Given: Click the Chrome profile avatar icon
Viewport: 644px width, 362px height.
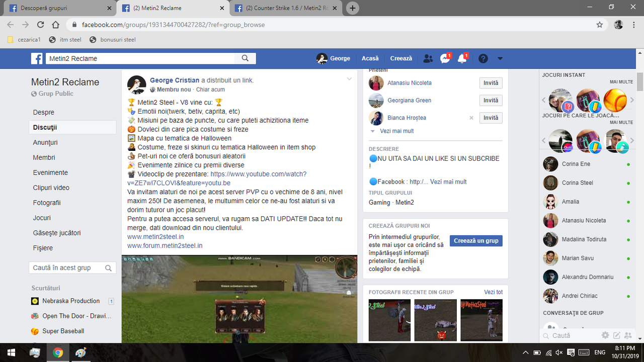Looking at the screenshot, I should (x=618, y=25).
